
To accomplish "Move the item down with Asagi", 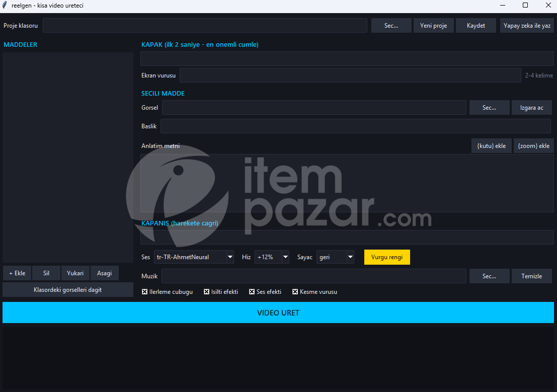I will 105,273.
